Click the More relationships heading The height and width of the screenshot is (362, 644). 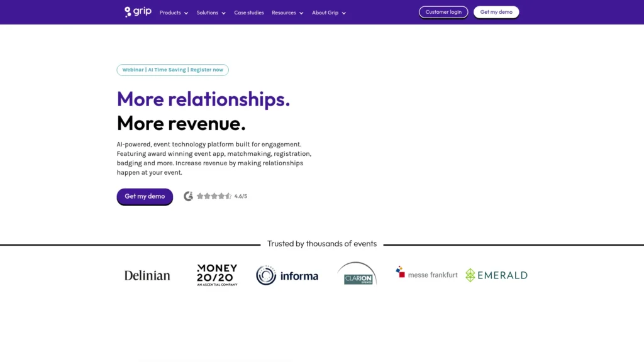[x=203, y=99]
